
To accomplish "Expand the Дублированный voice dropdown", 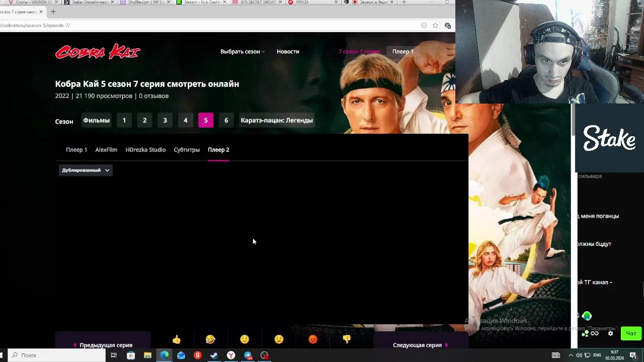I will [86, 170].
